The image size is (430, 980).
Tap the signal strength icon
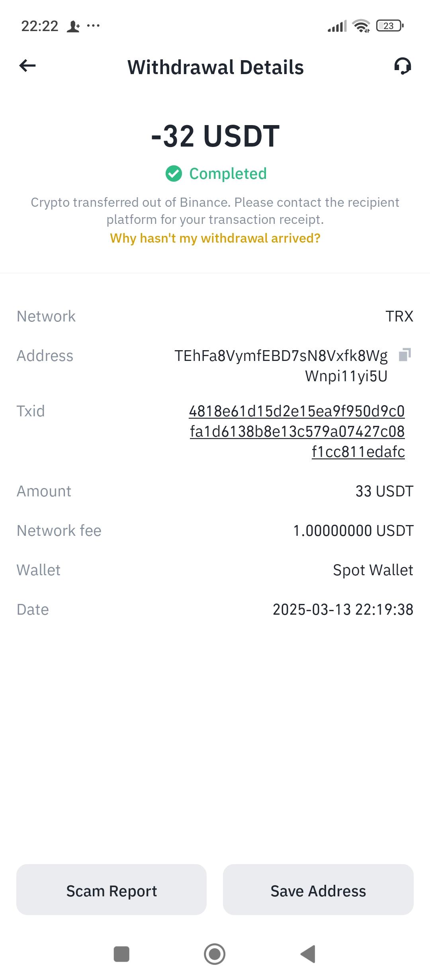(x=337, y=26)
